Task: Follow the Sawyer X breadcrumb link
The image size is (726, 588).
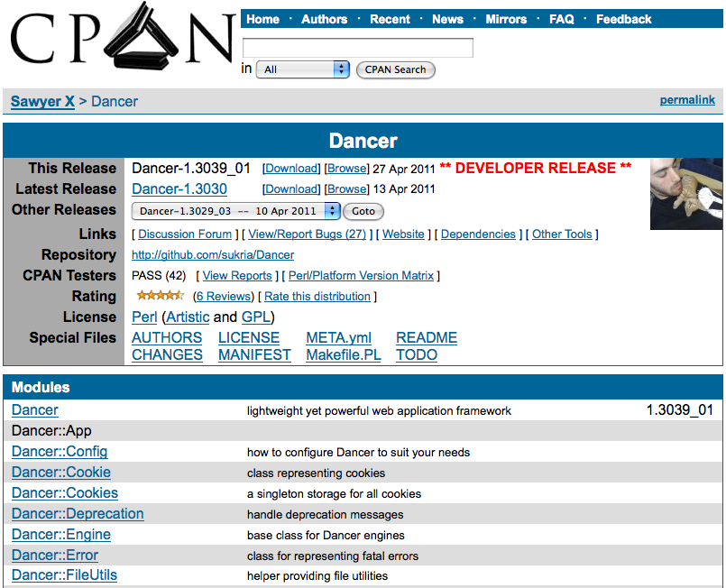Action: [42, 101]
